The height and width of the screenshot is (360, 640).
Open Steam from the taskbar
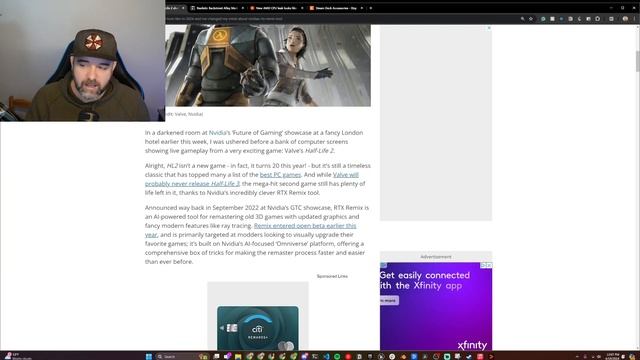(x=469, y=356)
